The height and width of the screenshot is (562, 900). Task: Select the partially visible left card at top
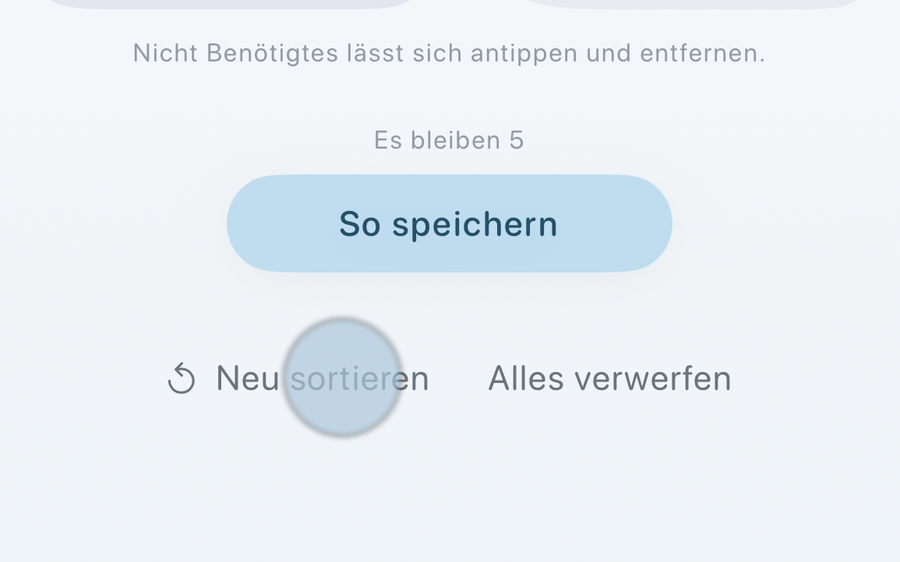[x=230, y=4]
